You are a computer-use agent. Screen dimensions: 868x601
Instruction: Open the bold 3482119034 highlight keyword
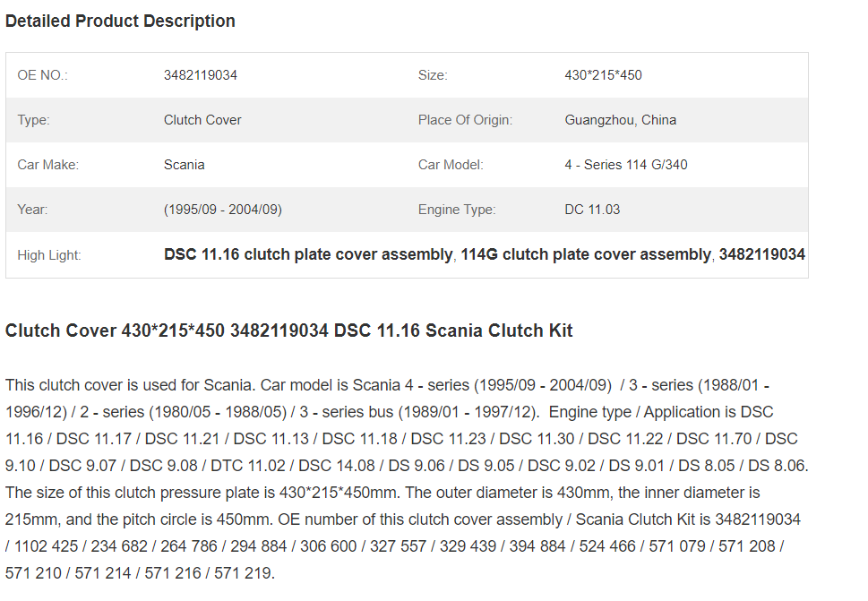[762, 254]
